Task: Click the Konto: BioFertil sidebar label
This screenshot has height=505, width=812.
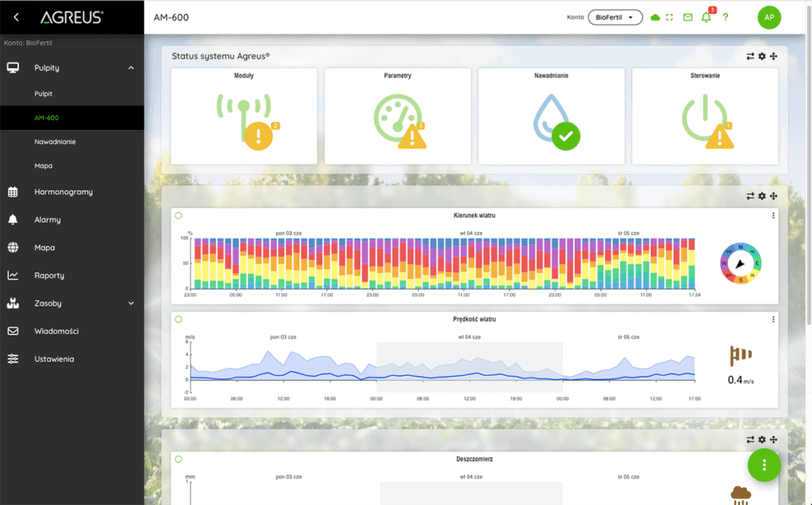Action: pyautogui.click(x=28, y=43)
